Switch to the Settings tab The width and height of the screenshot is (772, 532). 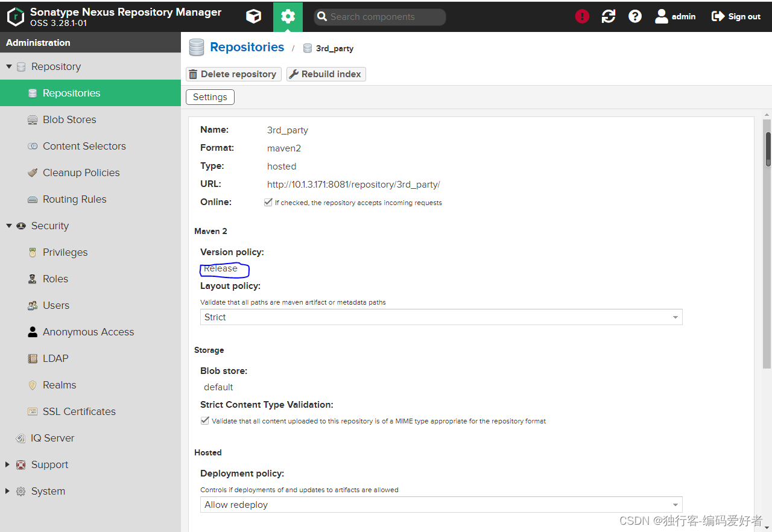point(210,97)
